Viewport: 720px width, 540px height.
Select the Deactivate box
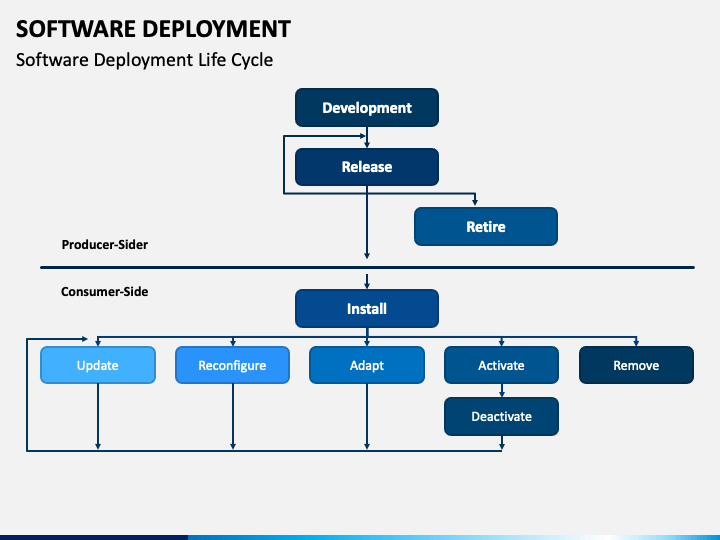[x=501, y=416]
